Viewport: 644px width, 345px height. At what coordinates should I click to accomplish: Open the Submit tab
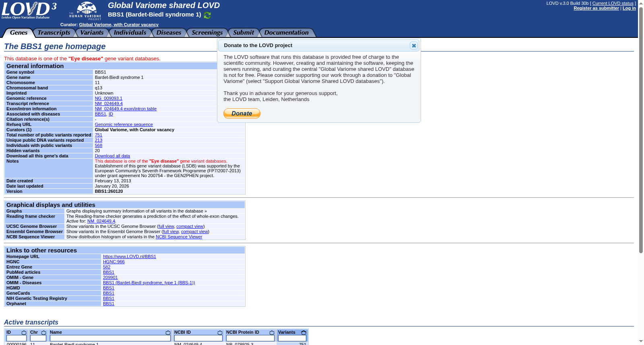pos(244,33)
